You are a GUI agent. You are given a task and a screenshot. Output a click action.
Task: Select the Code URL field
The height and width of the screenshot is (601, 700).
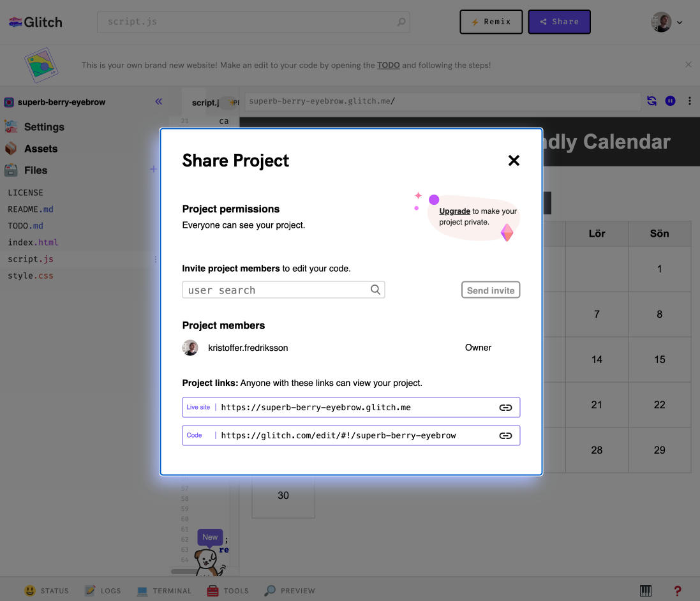[x=351, y=435]
